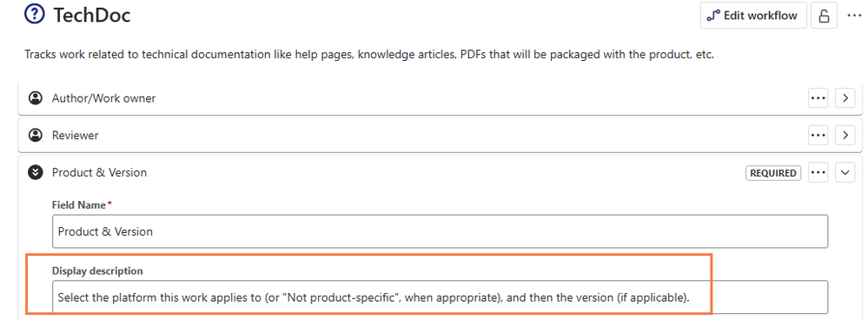Expand the Author/Work owner field row
Image resolution: width=868 pixels, height=320 pixels.
[845, 98]
